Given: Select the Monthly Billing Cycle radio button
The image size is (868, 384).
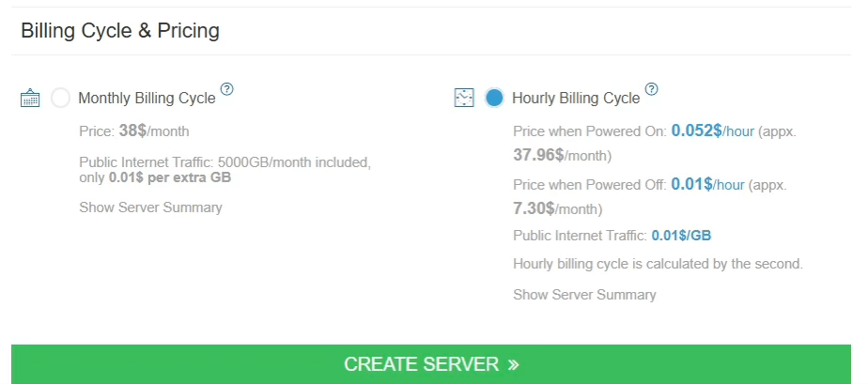Looking at the screenshot, I should tap(61, 98).
